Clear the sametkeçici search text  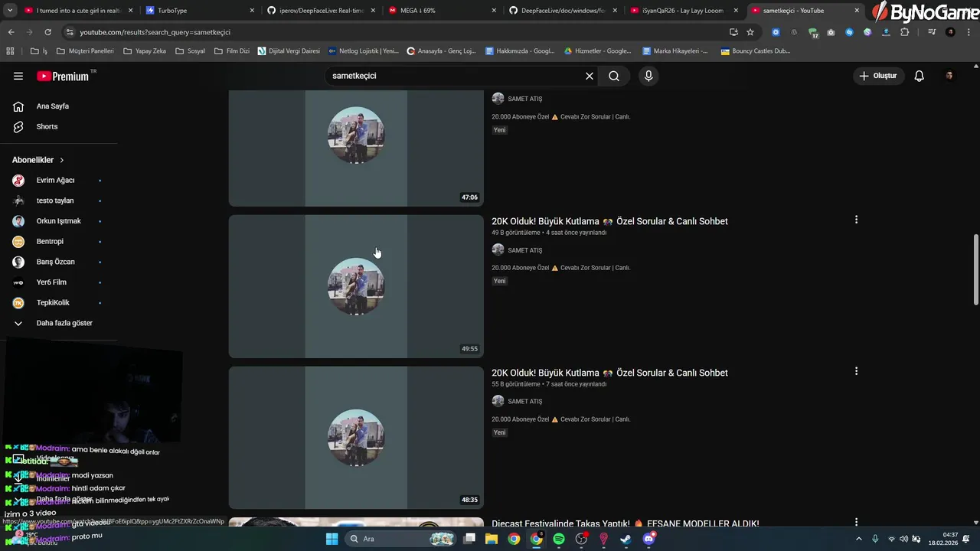click(x=590, y=76)
